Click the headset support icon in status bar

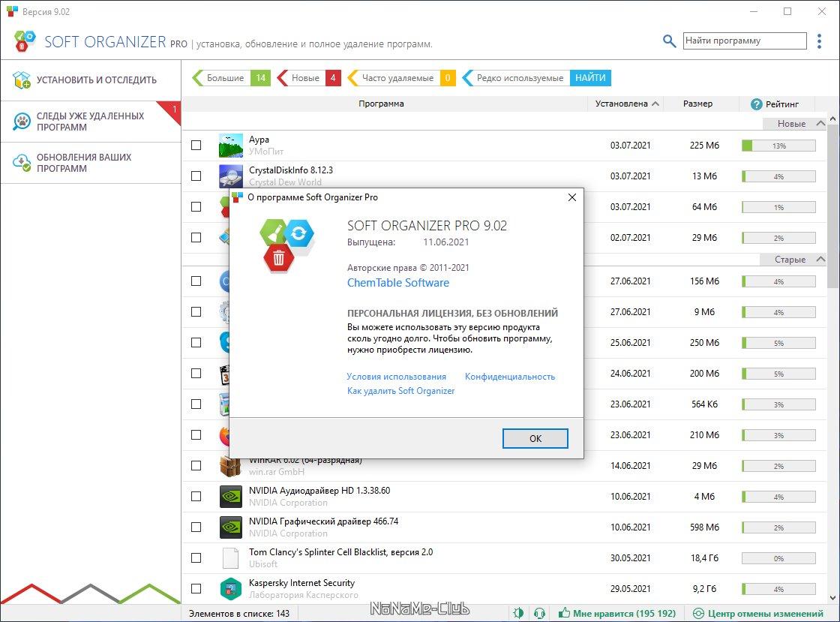pyautogui.click(x=538, y=613)
